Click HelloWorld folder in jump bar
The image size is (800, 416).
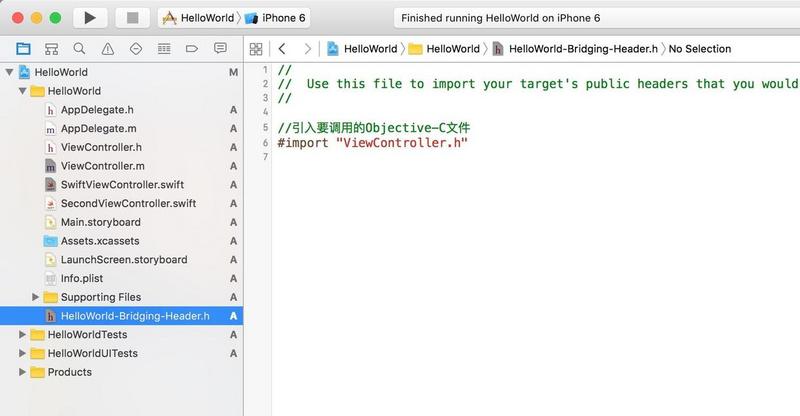pos(444,48)
